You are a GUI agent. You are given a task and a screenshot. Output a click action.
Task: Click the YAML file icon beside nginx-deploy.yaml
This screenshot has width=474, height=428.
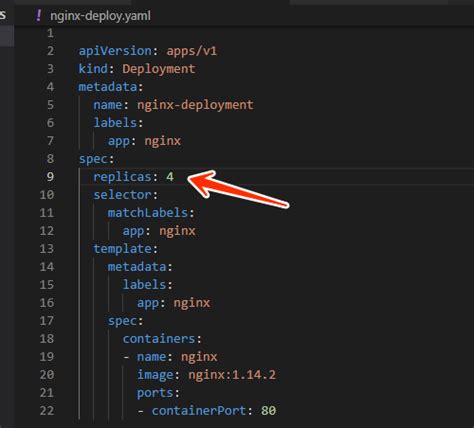39,15
